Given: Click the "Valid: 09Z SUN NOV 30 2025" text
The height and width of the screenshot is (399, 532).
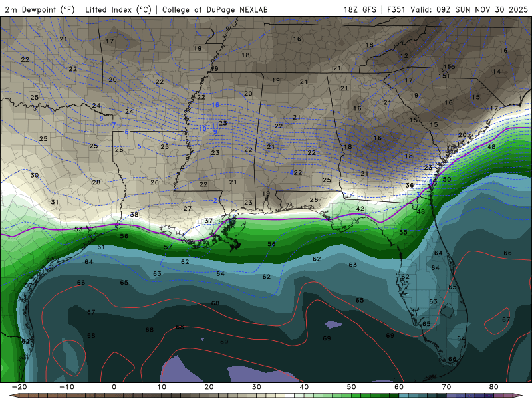Looking at the screenshot, I should click(x=469, y=9).
